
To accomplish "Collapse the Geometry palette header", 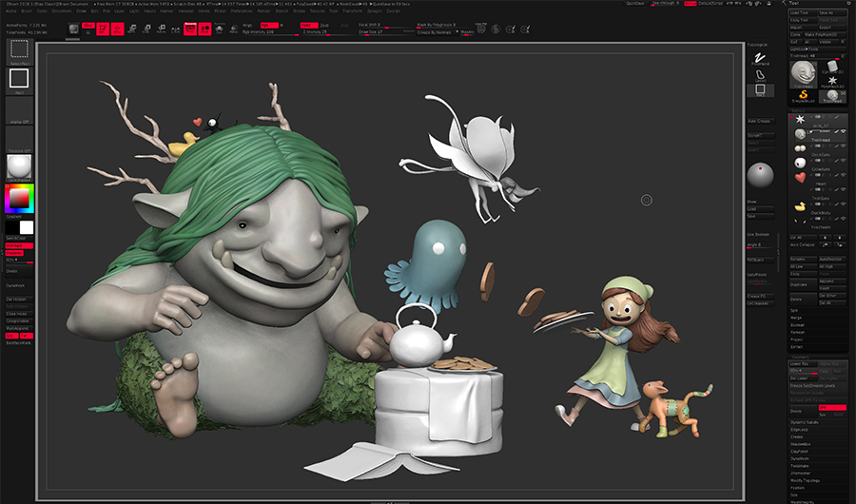I will pyautogui.click(x=801, y=358).
